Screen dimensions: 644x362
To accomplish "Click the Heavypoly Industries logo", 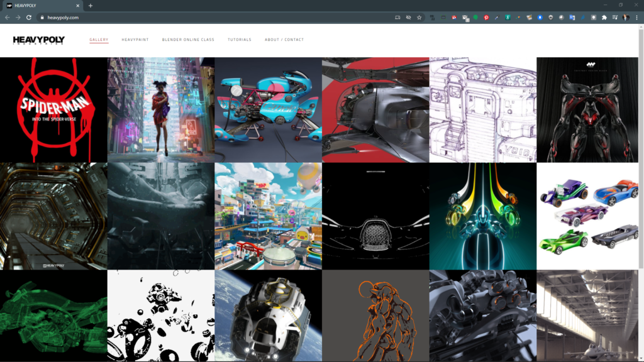I will coord(38,40).
